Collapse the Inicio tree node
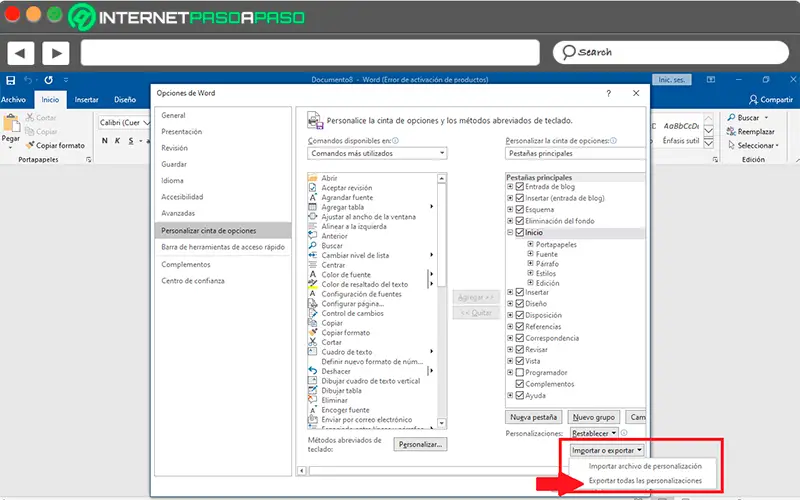Screen dimensions: 800x500 pyautogui.click(x=510, y=232)
